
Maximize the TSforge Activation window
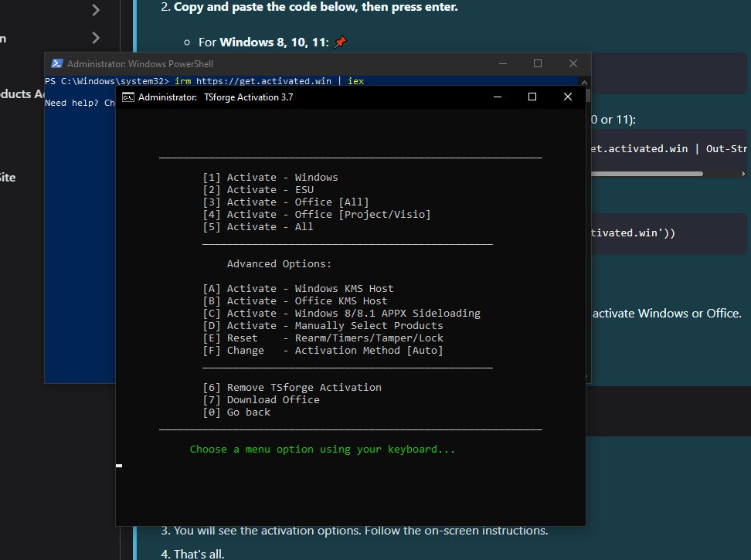532,97
